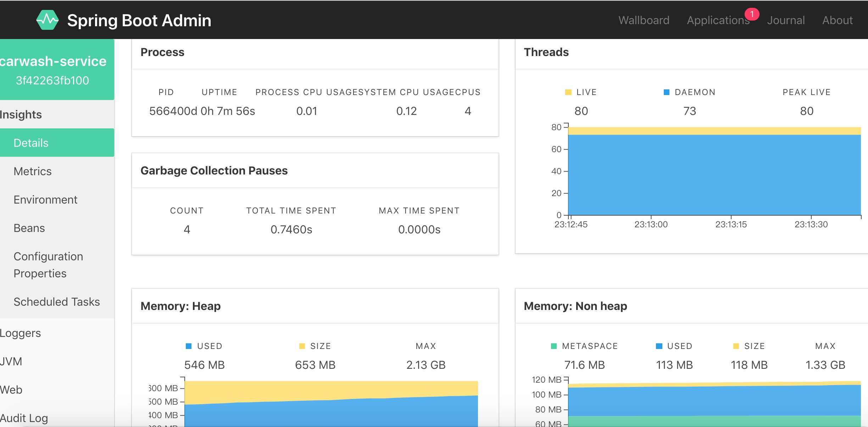
Task: Open the Beans view
Action: (29, 228)
